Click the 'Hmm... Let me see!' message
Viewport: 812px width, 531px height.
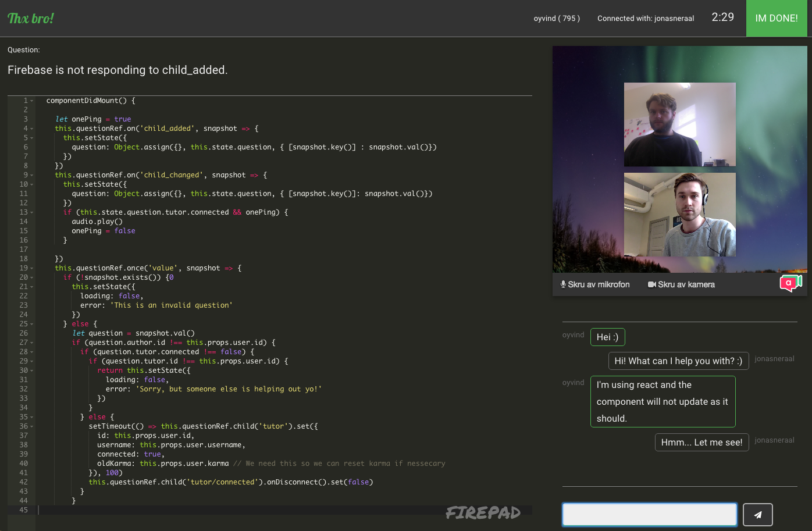tap(701, 443)
